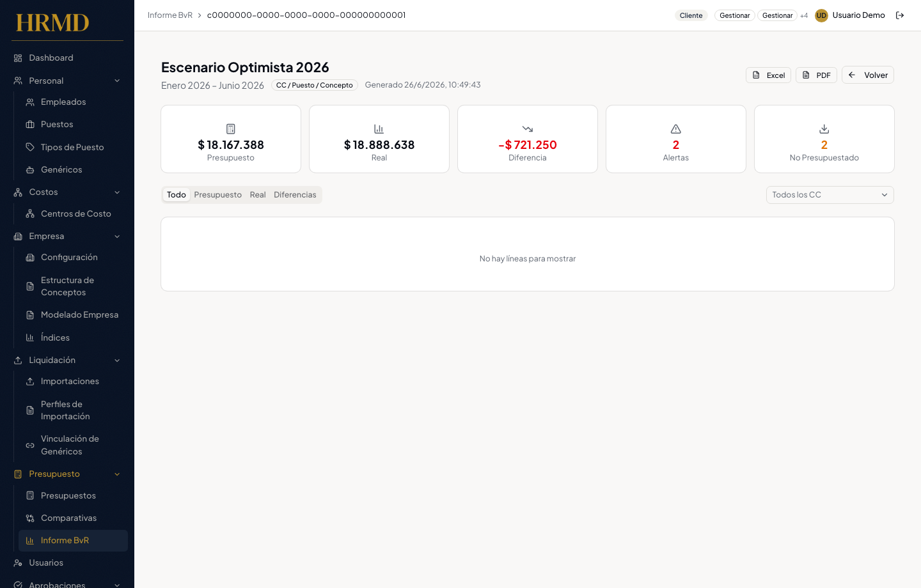Click the Genéricos icon in sidebar
The height and width of the screenshot is (588, 921).
30,170
